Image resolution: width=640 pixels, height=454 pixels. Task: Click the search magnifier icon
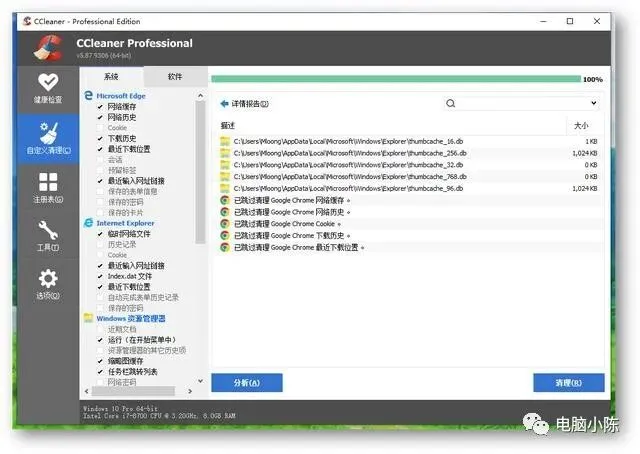point(450,103)
